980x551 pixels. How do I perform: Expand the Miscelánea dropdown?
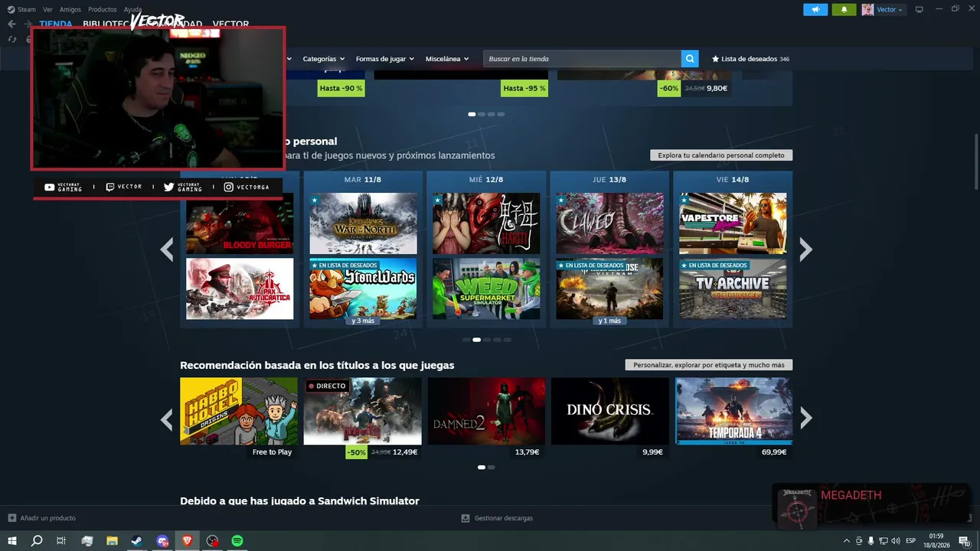[x=447, y=59]
